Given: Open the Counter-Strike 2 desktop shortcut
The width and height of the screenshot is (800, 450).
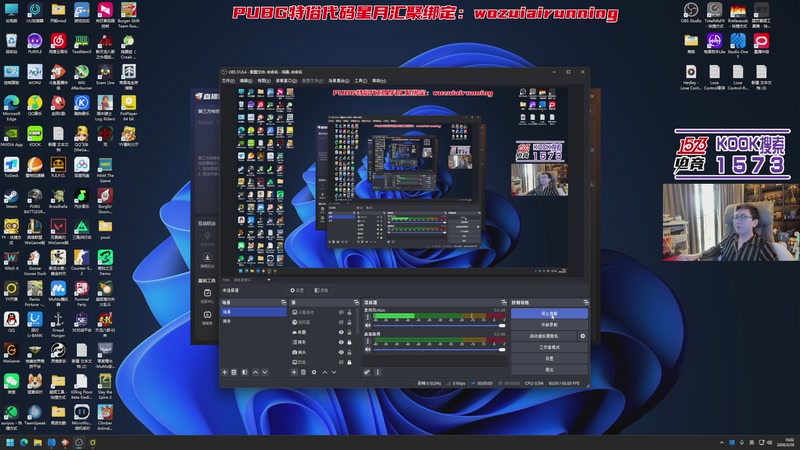Looking at the screenshot, I should click(82, 262).
